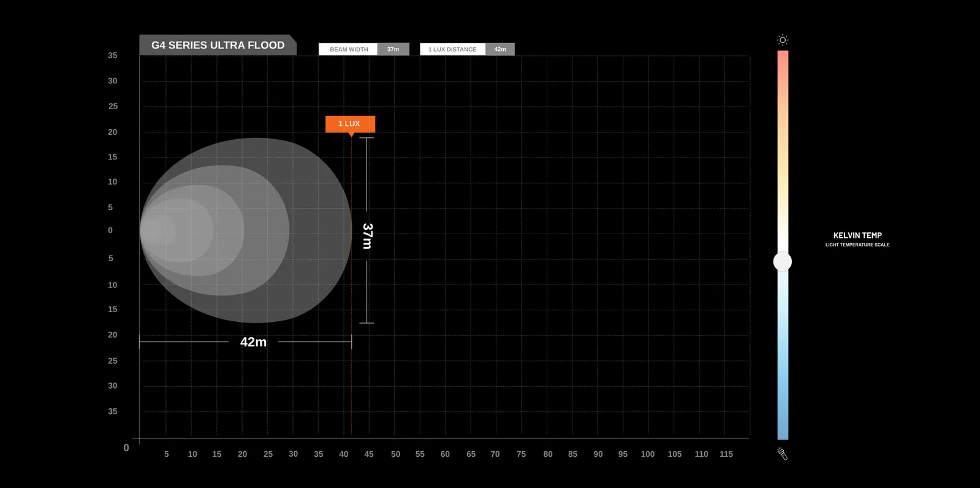Click the large 0 at the chart origin corner
980x488 pixels.
[126, 448]
